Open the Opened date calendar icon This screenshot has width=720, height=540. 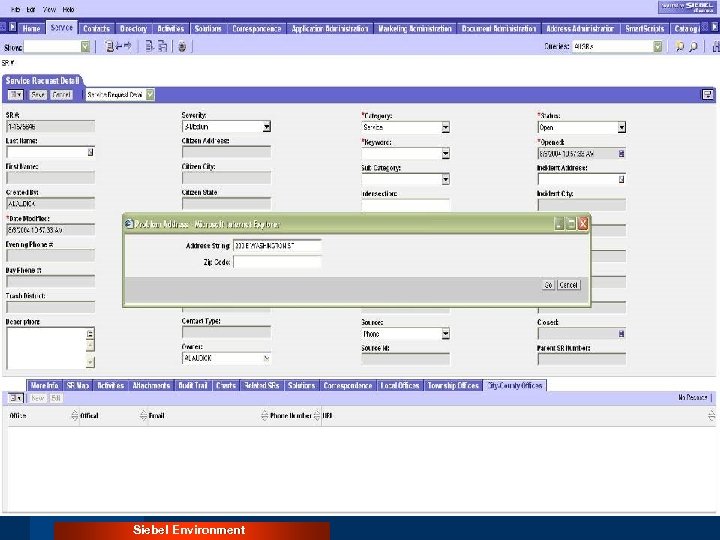(x=621, y=154)
